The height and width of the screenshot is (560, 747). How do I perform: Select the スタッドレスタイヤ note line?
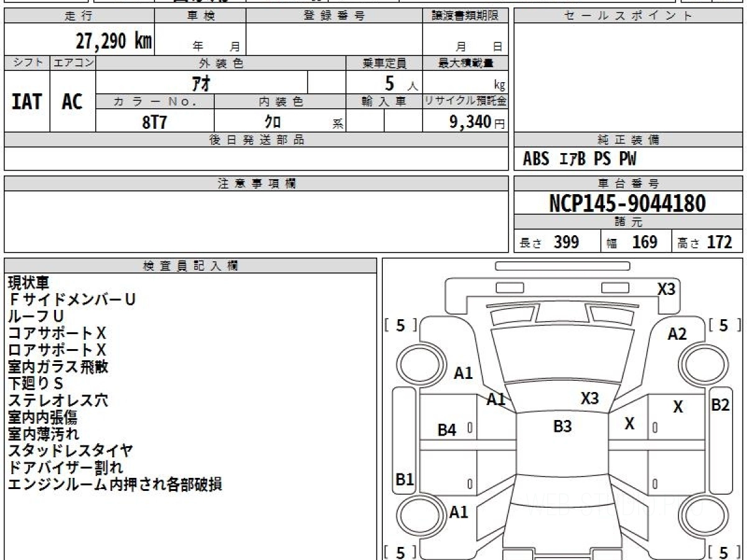tap(70, 450)
